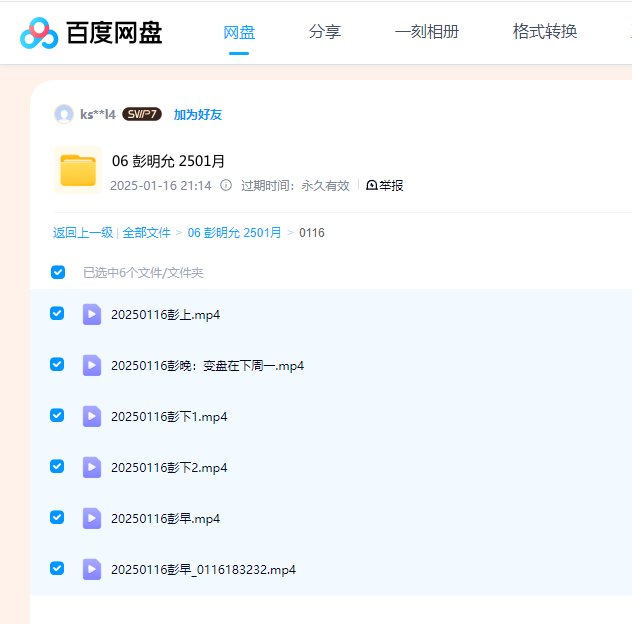This screenshot has width=632, height=624.
Task: Open breadcrumb 06 彭明允 2501月
Action: pyautogui.click(x=234, y=233)
